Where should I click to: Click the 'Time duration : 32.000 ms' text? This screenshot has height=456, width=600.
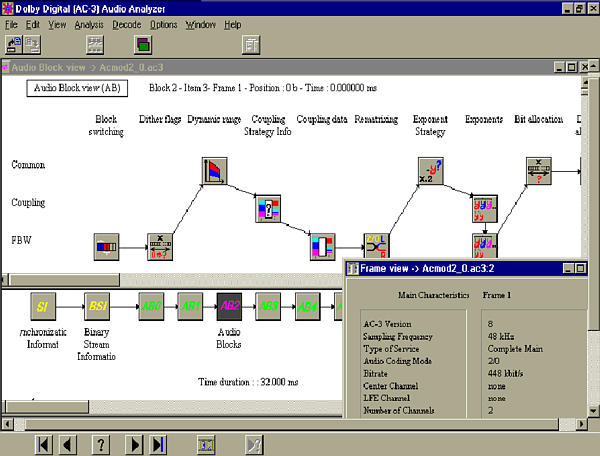[x=248, y=382]
